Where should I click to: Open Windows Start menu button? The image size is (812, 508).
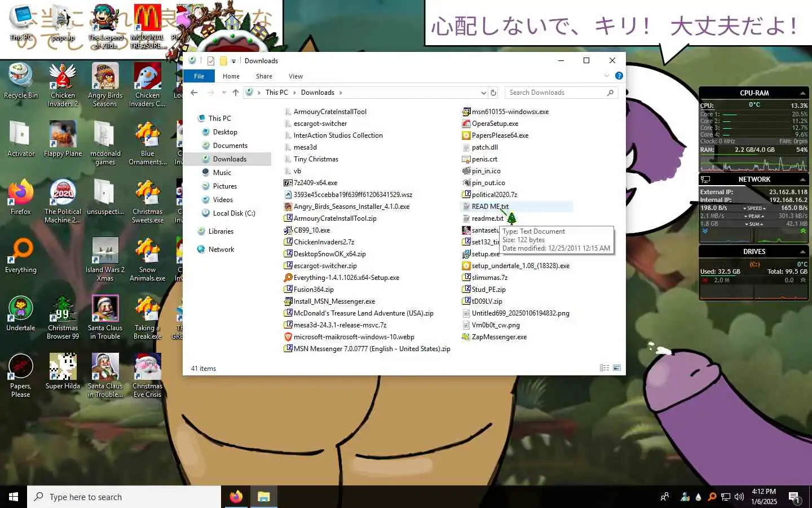pyautogui.click(x=14, y=497)
